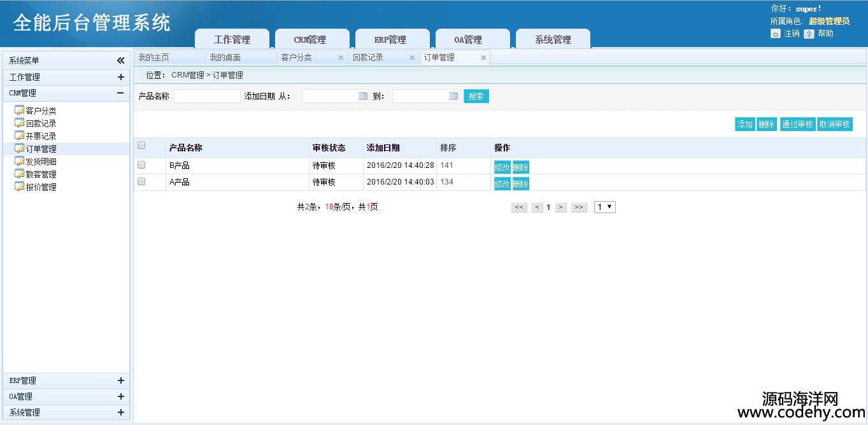Collapse the system menu sidebar chevrons

coord(121,60)
